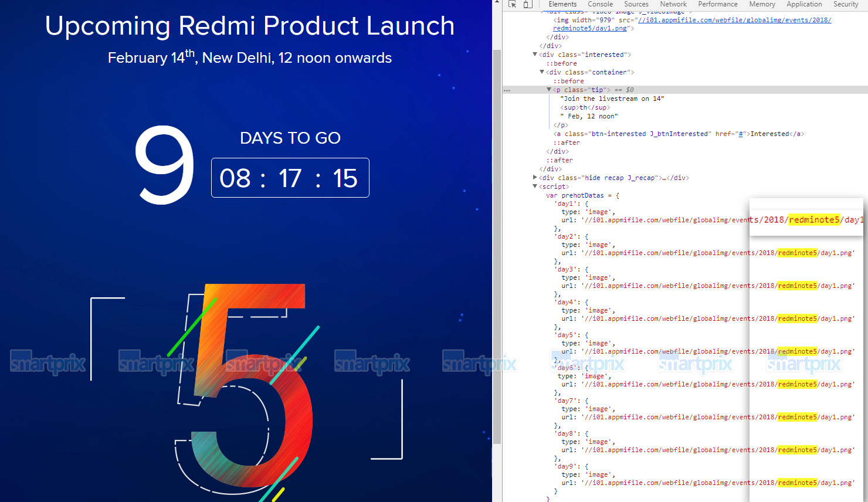Screen dimensions: 868x502
Task: Open the Network tab
Action: pos(673,4)
